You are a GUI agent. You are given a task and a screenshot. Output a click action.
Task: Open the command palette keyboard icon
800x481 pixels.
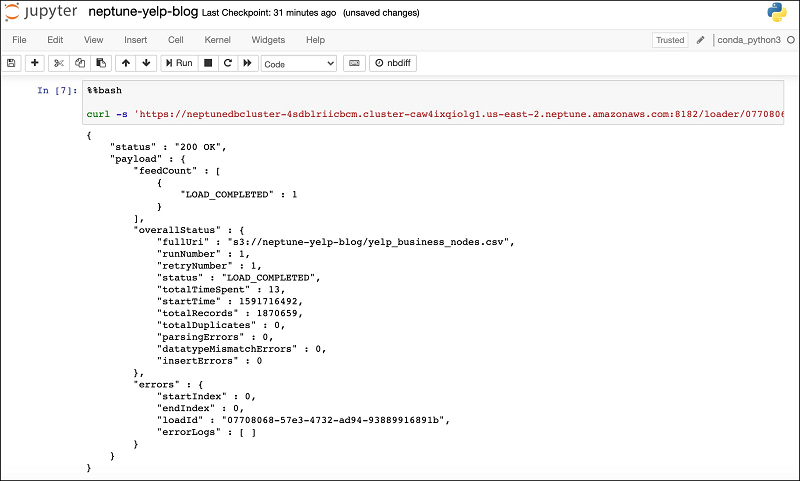click(x=354, y=63)
